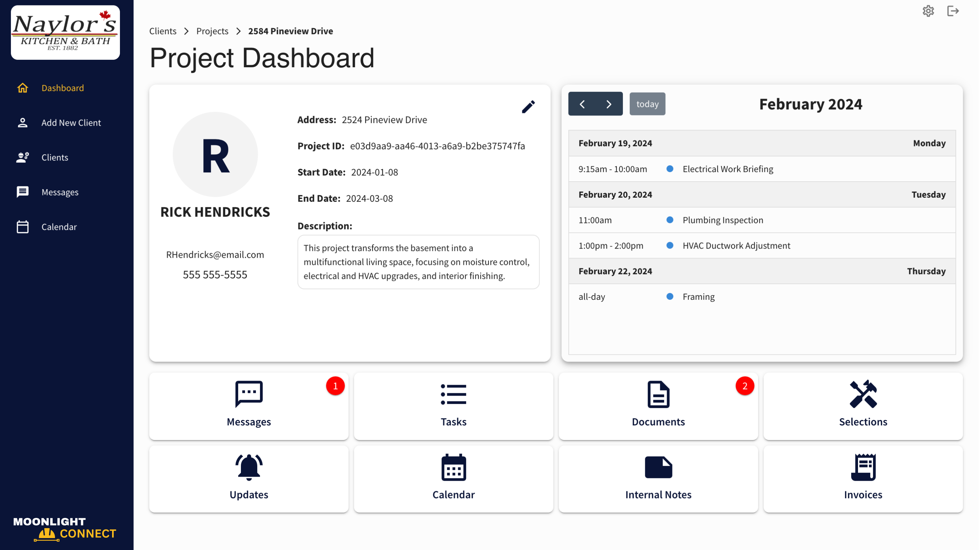Click the R avatar circle
The image size is (980, 550).
point(215,154)
